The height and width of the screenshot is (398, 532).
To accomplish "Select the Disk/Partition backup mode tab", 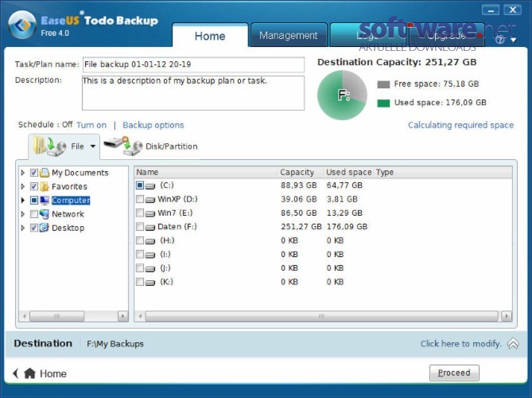I will point(150,146).
